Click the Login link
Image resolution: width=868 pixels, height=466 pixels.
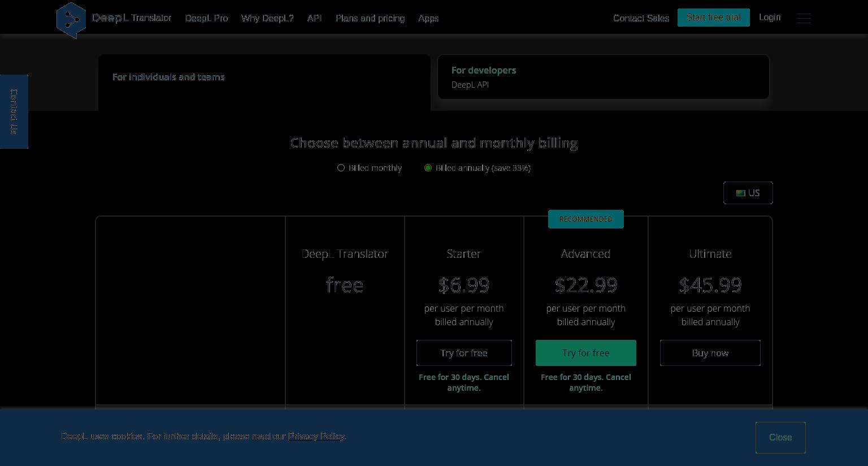pos(770,18)
